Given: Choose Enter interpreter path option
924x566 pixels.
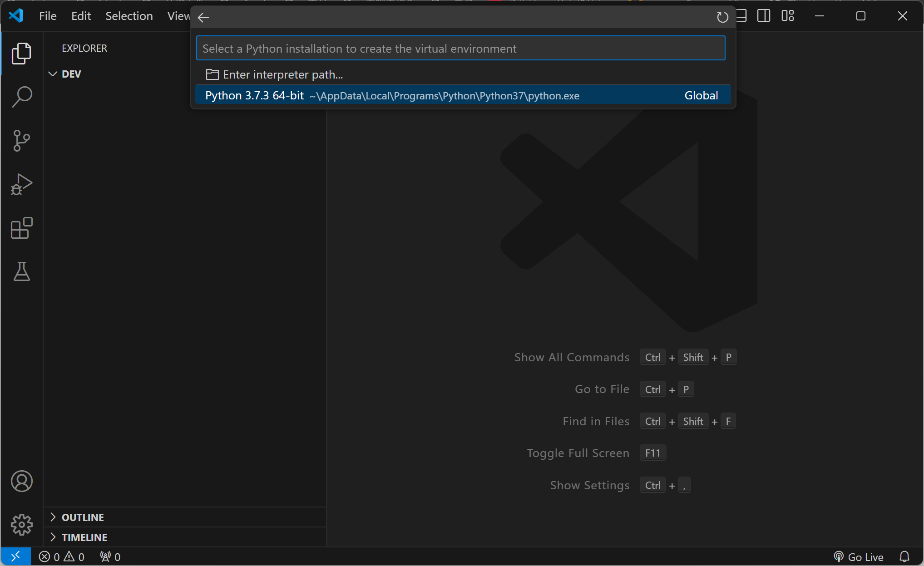Looking at the screenshot, I should coord(282,74).
